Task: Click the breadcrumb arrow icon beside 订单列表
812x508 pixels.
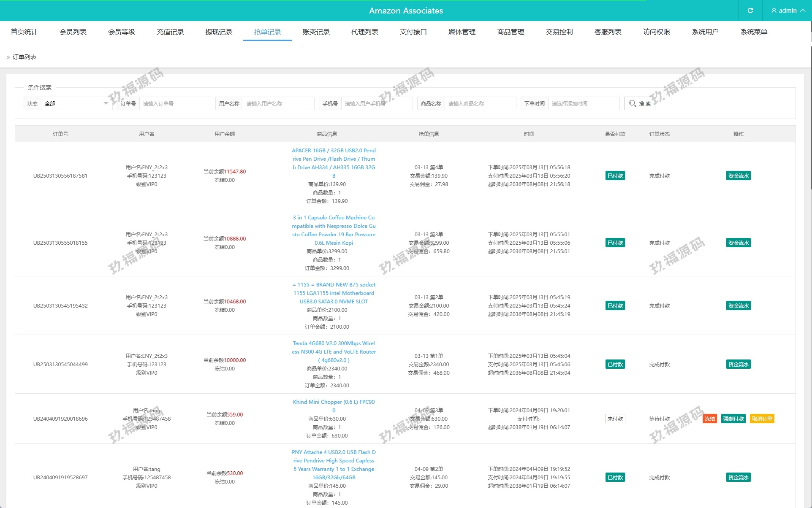Action: tap(8, 57)
